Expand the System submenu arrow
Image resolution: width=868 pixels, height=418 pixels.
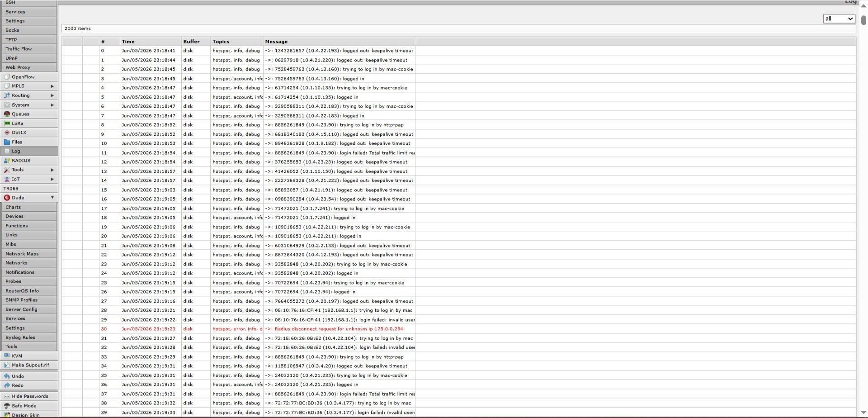tap(52, 105)
